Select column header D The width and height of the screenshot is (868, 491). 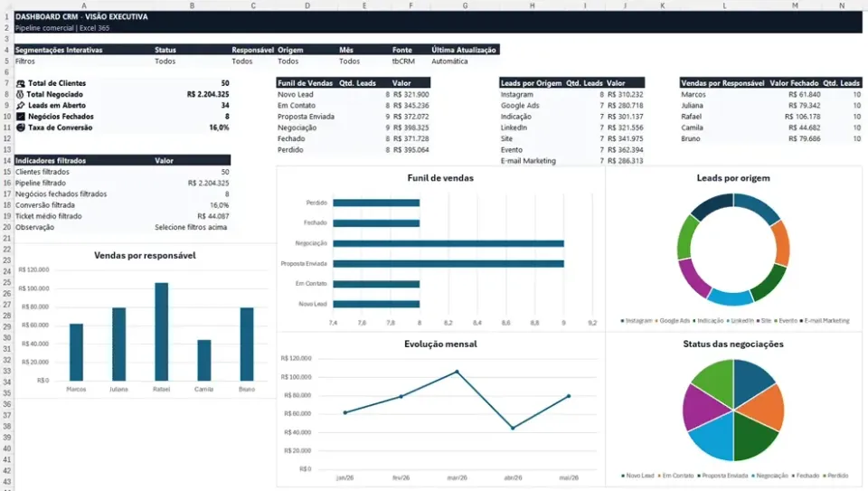coord(307,5)
